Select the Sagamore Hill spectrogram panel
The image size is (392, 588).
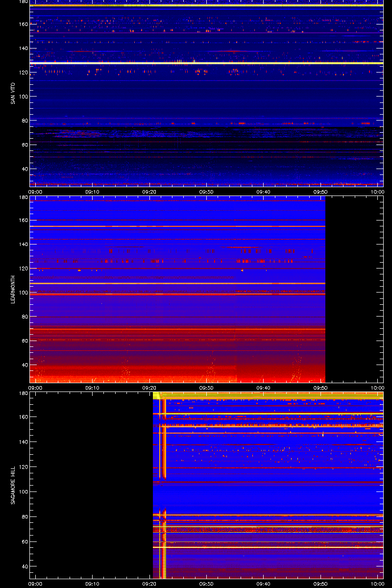[206, 485]
